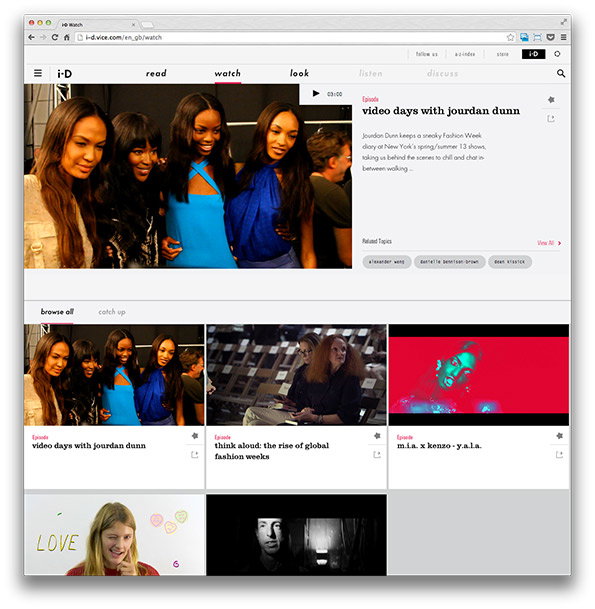The image size is (595, 609).
Task: Click the search magnifier icon
Action: 560,73
